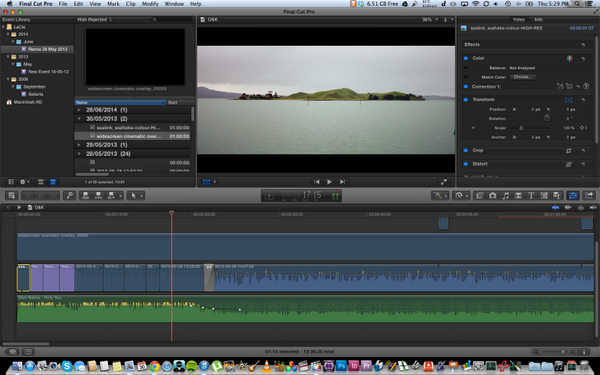Toggle the Transform checkbox
Image resolution: width=600 pixels, height=375 pixels.
tap(466, 99)
